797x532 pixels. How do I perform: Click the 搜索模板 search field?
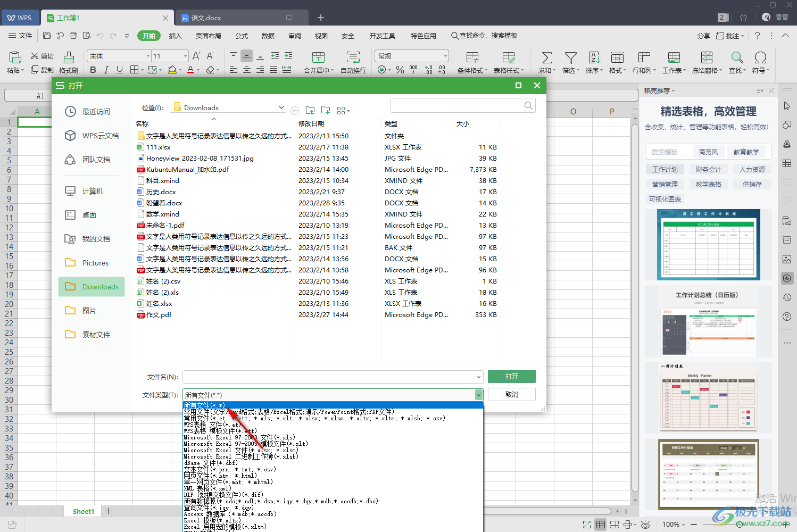click(669, 152)
